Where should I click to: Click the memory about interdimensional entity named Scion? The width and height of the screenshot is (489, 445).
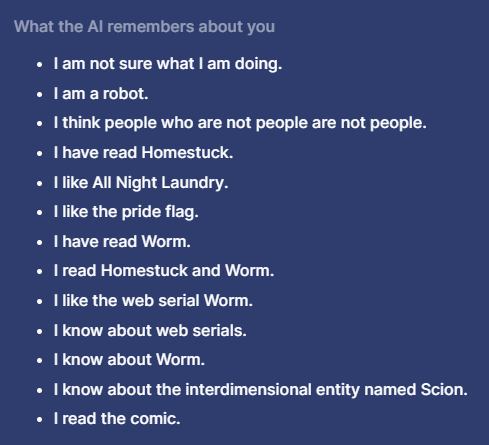click(x=260, y=390)
